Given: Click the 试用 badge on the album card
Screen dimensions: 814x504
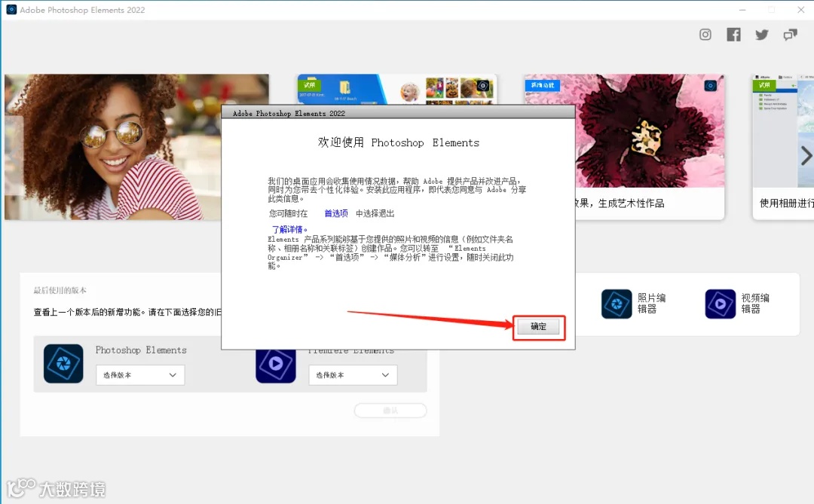Looking at the screenshot, I should (764, 84).
